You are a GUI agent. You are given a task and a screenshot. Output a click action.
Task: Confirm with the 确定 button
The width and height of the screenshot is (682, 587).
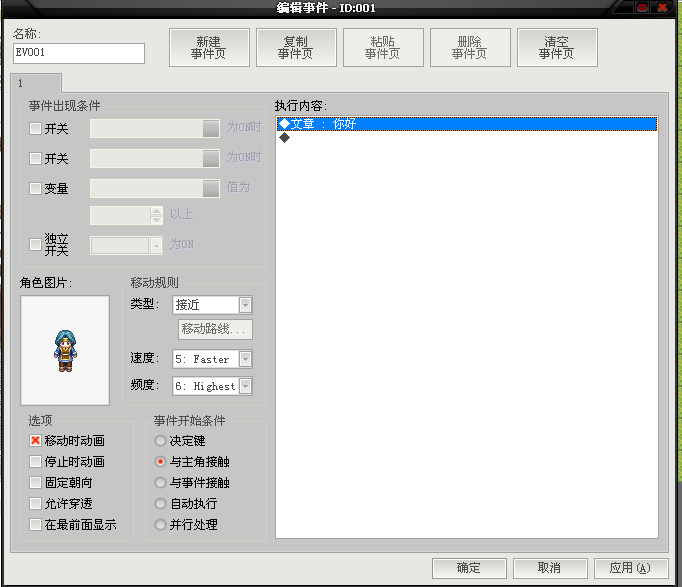[469, 568]
